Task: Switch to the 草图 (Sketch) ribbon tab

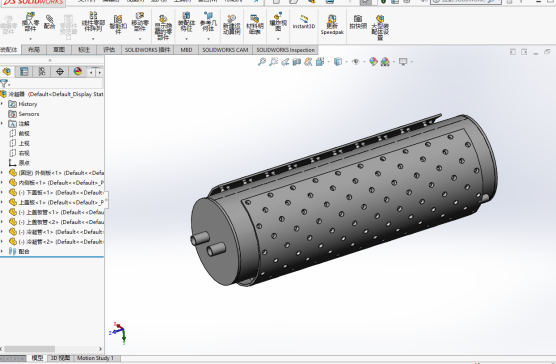Action: point(59,50)
